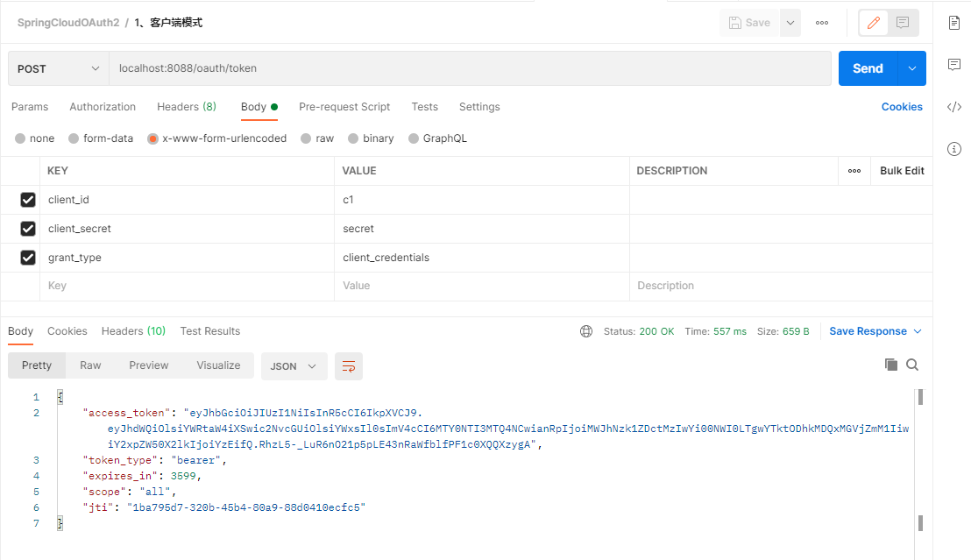Open the request info icon in right sidebar
Image resolution: width=971 pixels, height=560 pixels.
(954, 149)
